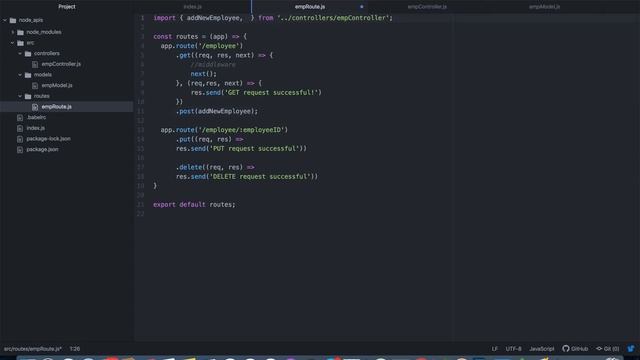Click the models folder icon
Viewport: 640px width, 360px height.
28,75
